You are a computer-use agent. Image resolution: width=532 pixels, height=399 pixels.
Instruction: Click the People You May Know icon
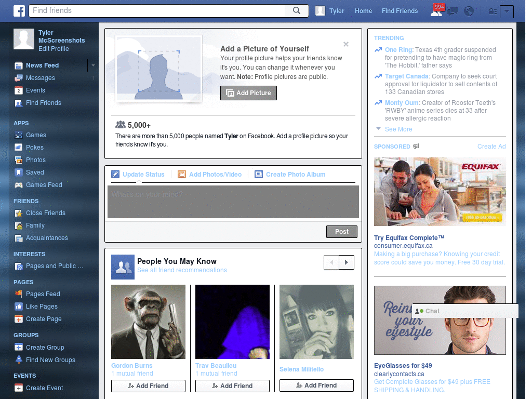123,267
